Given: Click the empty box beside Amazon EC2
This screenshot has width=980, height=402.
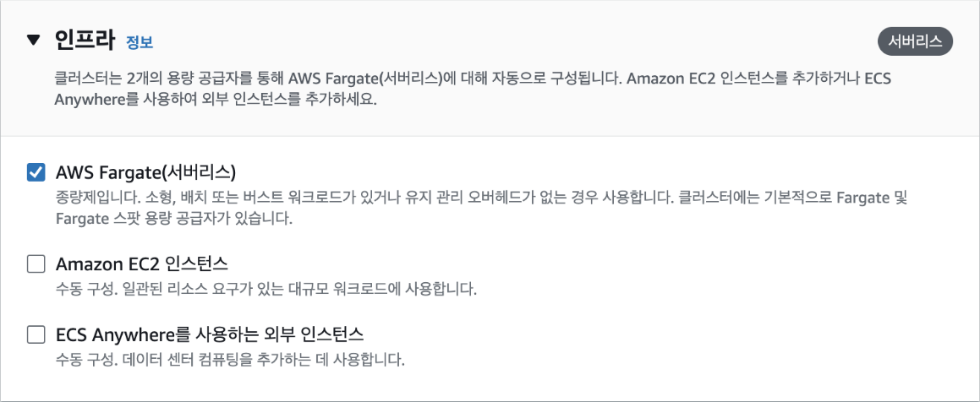Looking at the screenshot, I should click(36, 264).
